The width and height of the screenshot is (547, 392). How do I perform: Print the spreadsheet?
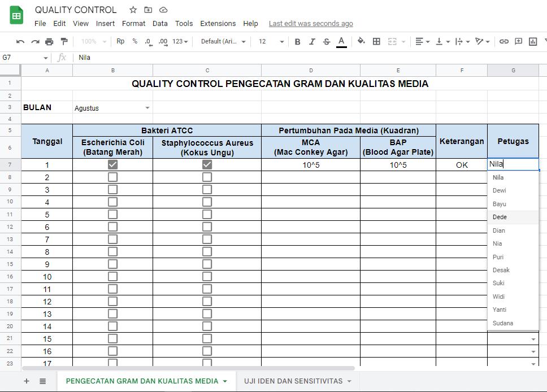pyautogui.click(x=49, y=41)
